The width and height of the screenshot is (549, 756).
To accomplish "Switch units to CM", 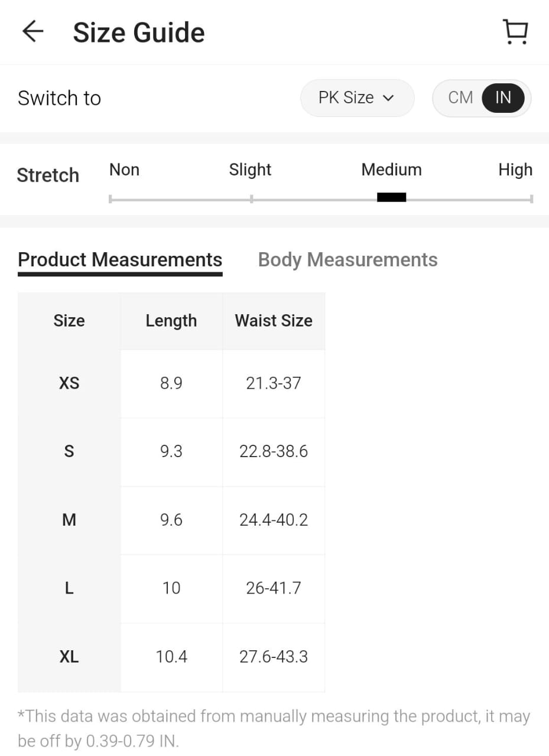I will tap(460, 97).
